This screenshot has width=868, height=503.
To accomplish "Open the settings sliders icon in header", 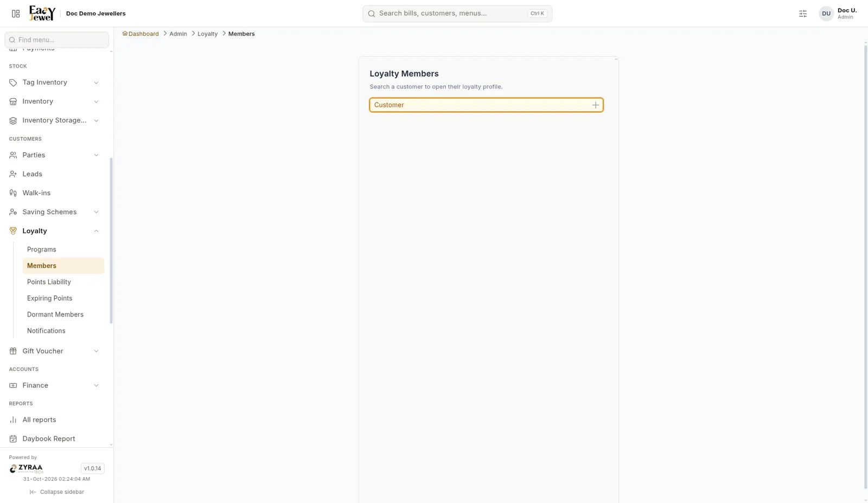I will point(803,14).
